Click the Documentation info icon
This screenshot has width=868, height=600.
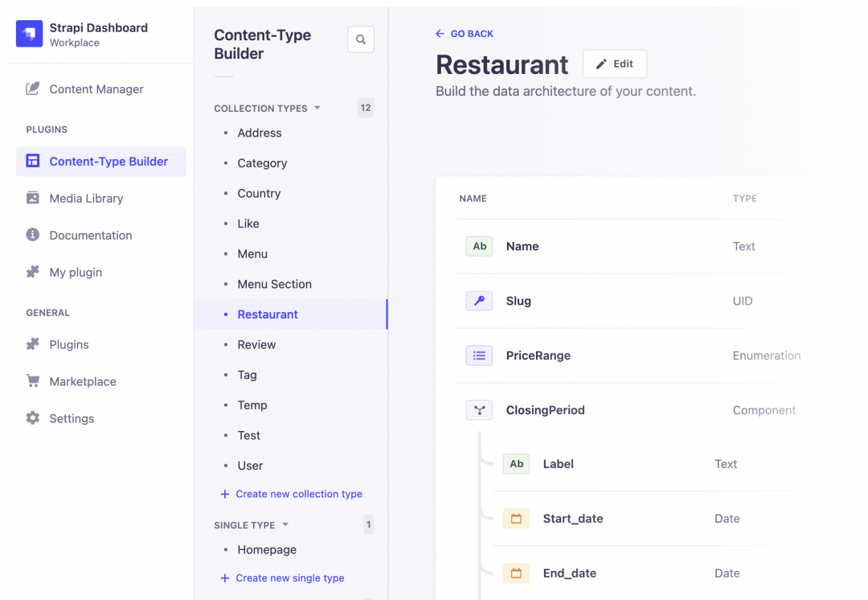[x=33, y=235]
